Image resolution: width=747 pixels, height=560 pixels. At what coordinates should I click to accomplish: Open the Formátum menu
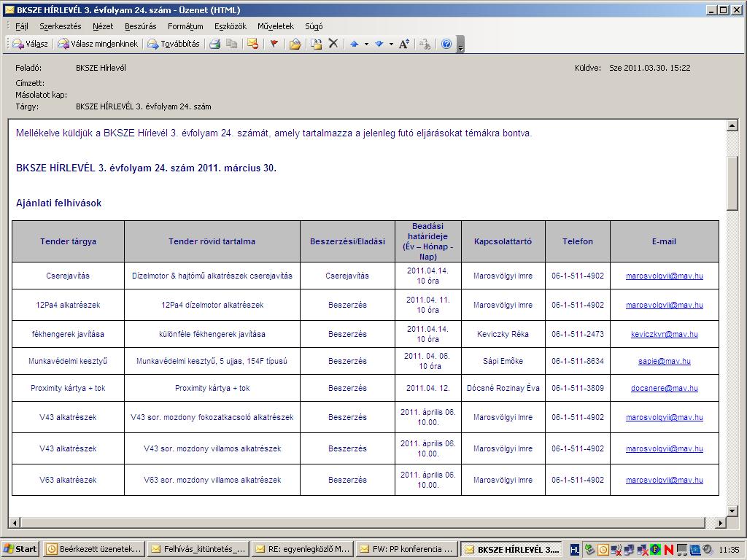pos(185,26)
